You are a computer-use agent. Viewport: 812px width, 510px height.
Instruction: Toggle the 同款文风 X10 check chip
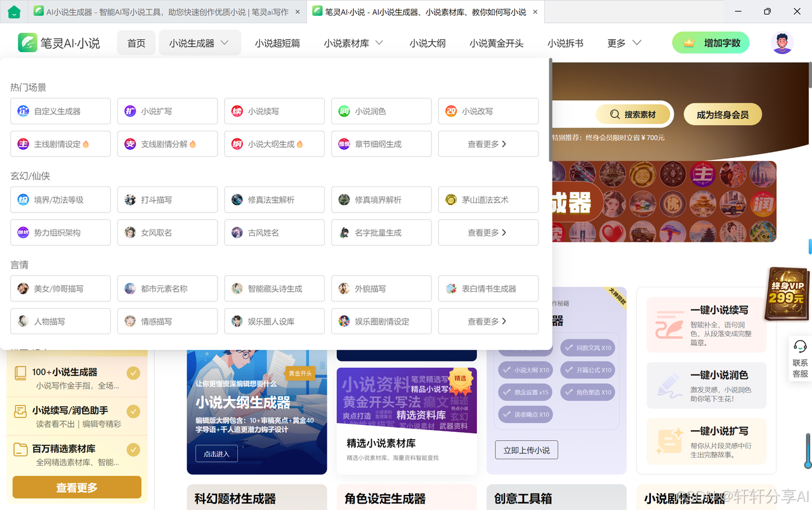click(x=587, y=348)
